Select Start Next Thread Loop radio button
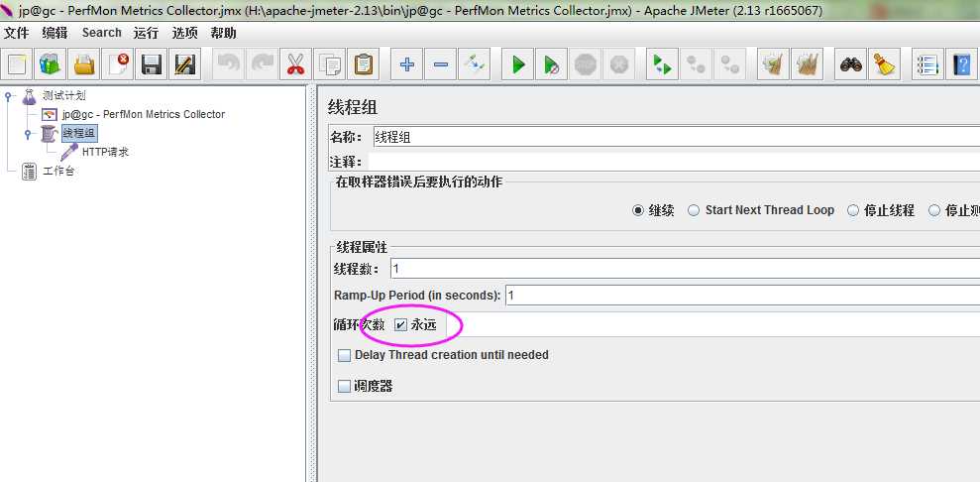Image resolution: width=980 pixels, height=482 pixels. pos(693,210)
